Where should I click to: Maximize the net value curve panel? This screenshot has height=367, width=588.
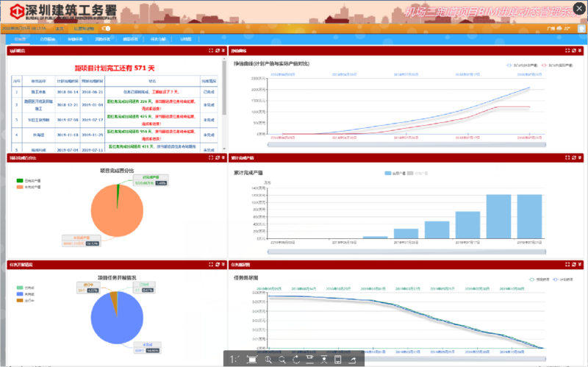click(569, 51)
